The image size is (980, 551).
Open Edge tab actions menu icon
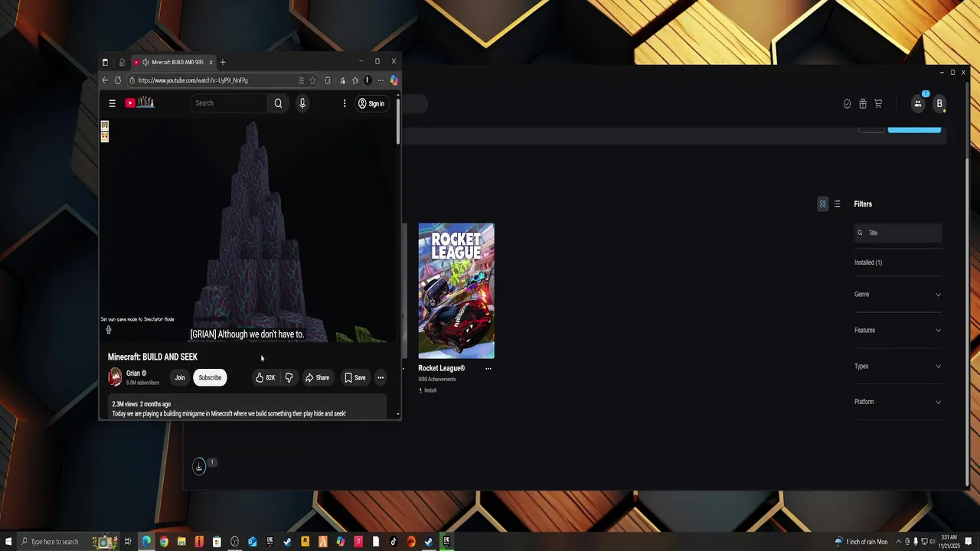coord(105,62)
